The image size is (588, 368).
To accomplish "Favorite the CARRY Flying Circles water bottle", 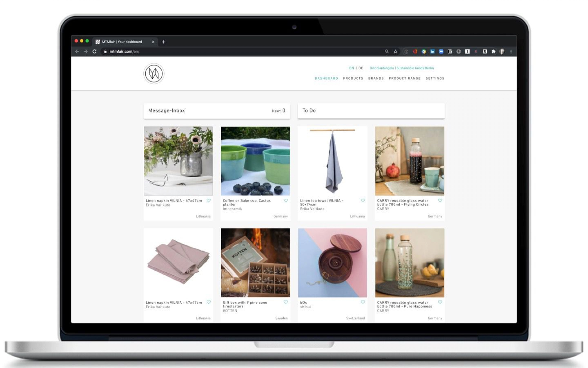I will click(x=440, y=200).
